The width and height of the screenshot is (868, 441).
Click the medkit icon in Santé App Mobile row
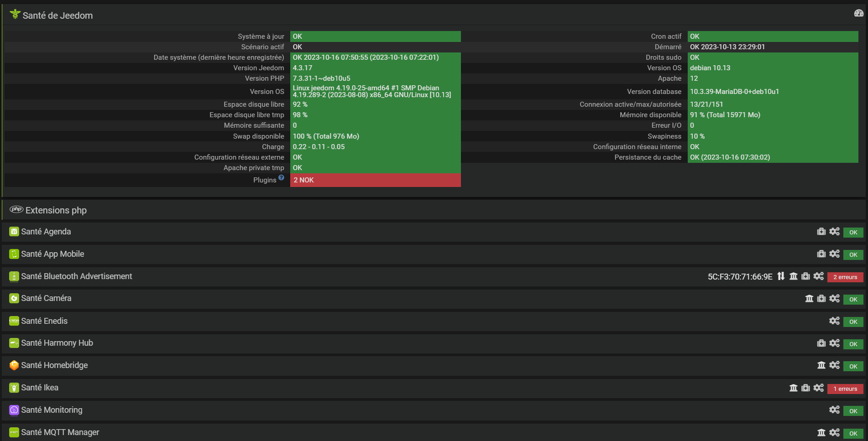click(x=821, y=254)
